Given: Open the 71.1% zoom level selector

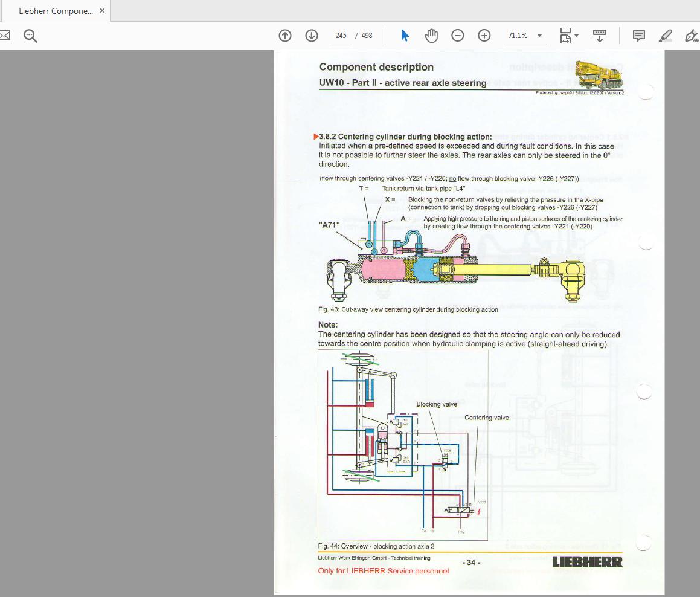Looking at the screenshot, I should [x=518, y=36].
